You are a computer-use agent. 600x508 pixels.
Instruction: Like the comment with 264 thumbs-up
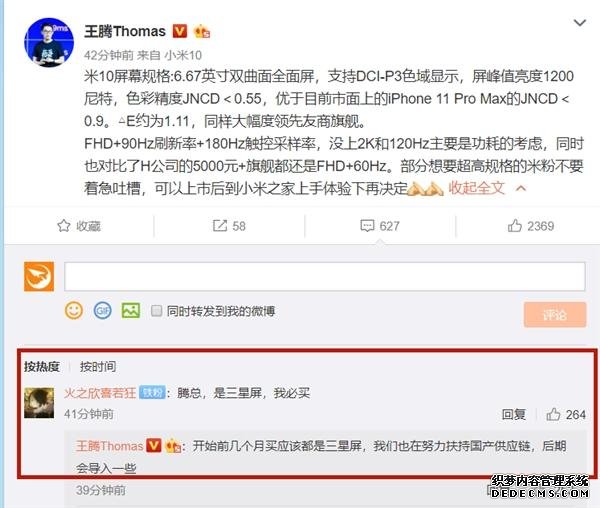(x=553, y=414)
